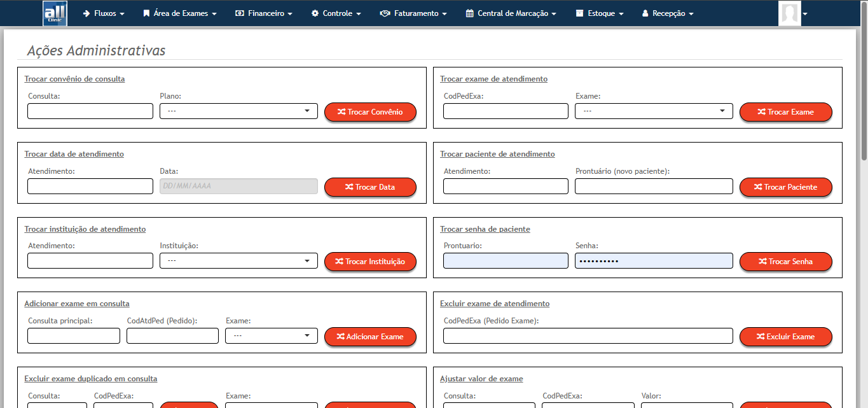Open the Recepção menu
Image resolution: width=868 pixels, height=408 pixels.
click(x=666, y=13)
